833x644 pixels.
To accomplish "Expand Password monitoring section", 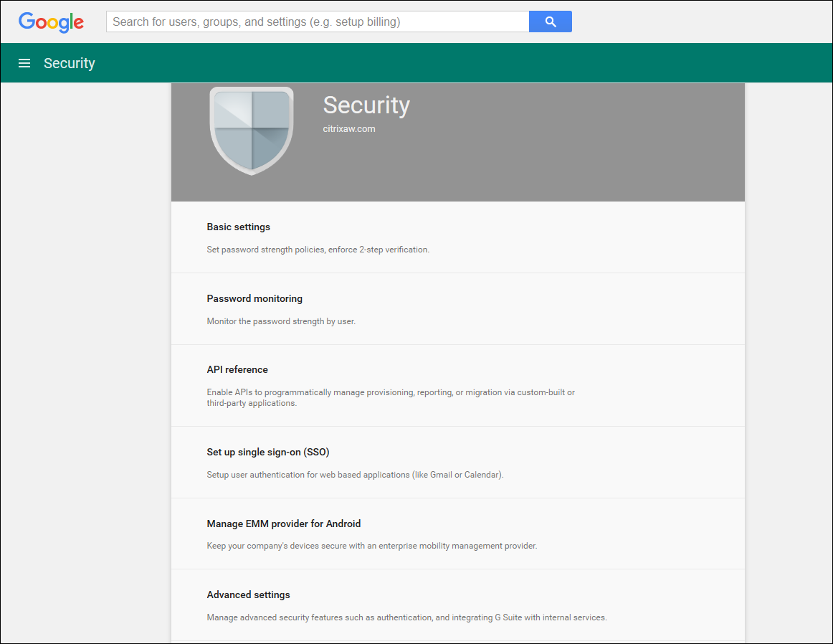I will click(x=254, y=299).
